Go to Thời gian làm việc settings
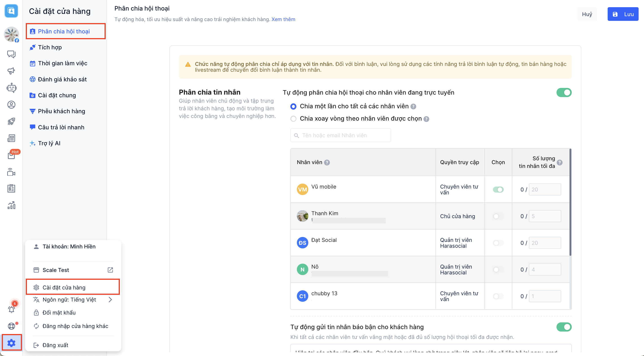The height and width of the screenshot is (356, 644). (63, 63)
